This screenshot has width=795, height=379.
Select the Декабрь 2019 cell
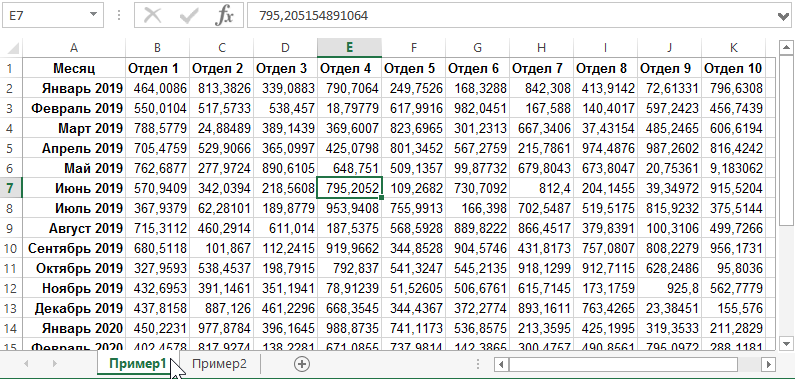tap(74, 309)
